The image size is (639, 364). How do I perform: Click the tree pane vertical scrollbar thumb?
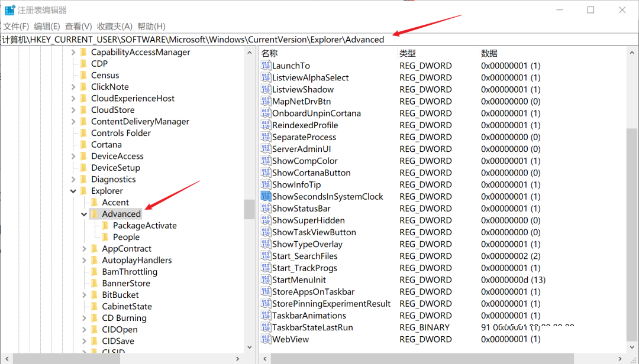250,209
